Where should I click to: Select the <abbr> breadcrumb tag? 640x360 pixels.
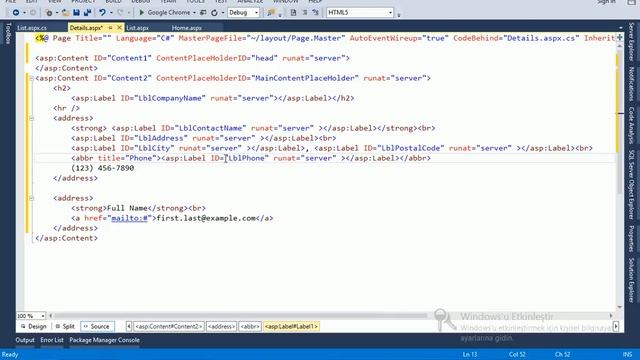tap(250, 327)
